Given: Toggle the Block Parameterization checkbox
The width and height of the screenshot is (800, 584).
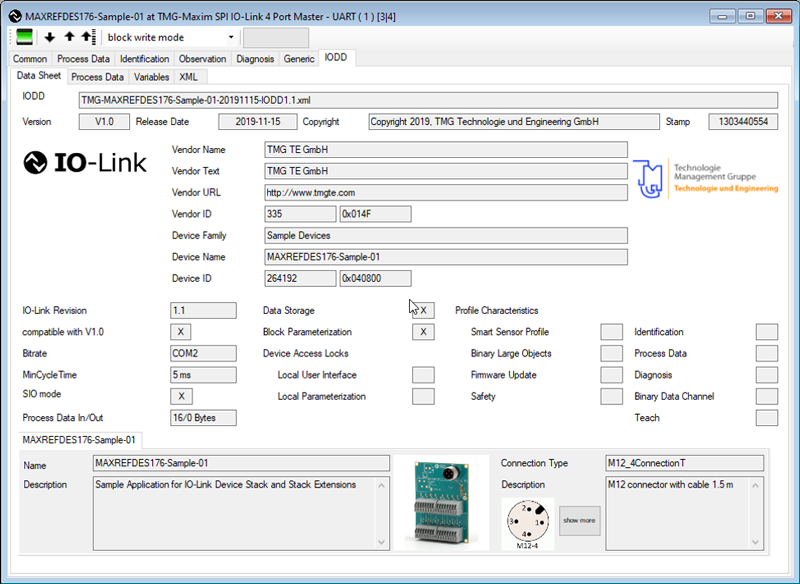Looking at the screenshot, I should [423, 332].
